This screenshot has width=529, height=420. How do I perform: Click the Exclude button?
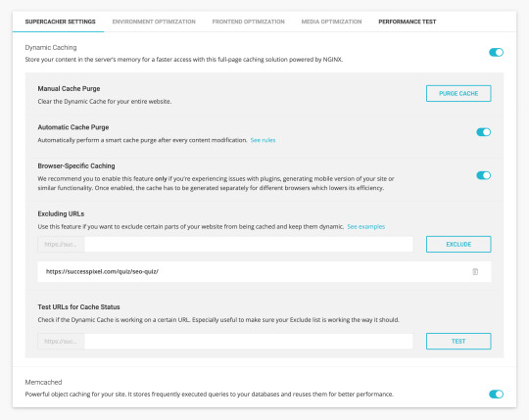click(x=458, y=244)
